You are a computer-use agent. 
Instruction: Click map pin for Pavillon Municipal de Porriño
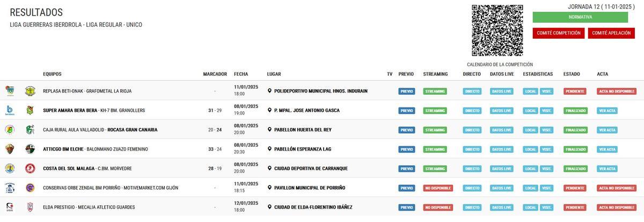coord(269,188)
